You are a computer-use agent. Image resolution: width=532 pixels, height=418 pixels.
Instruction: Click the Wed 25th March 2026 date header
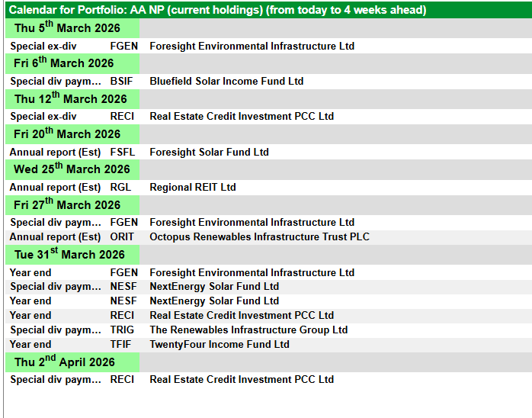[72, 169]
